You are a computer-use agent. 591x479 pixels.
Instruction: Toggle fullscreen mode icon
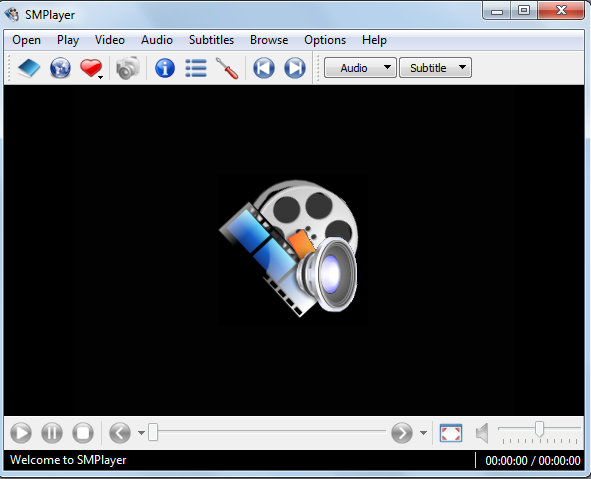pos(451,433)
